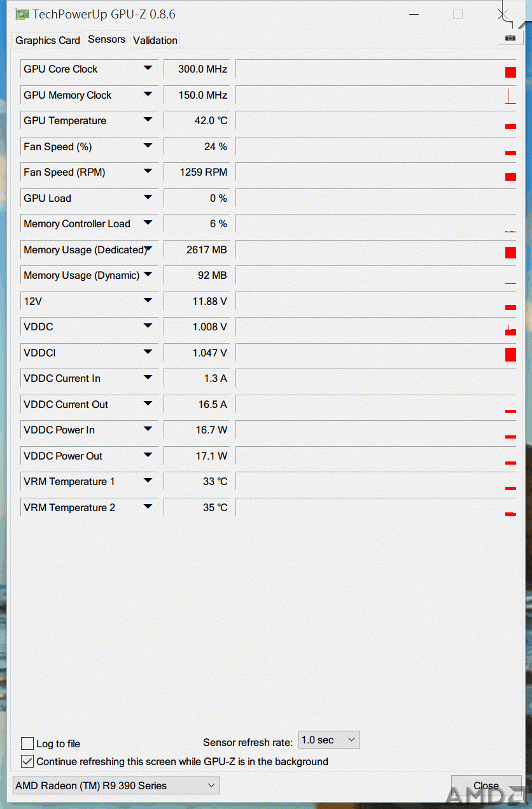Open the Validation tab
This screenshot has height=809, width=532.
[x=155, y=40]
